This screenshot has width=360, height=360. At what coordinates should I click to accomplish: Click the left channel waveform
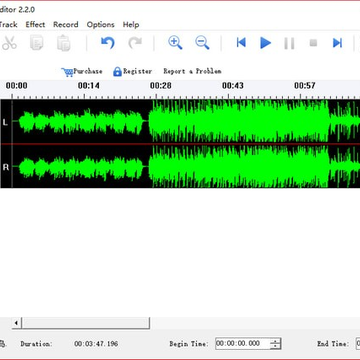click(x=187, y=121)
